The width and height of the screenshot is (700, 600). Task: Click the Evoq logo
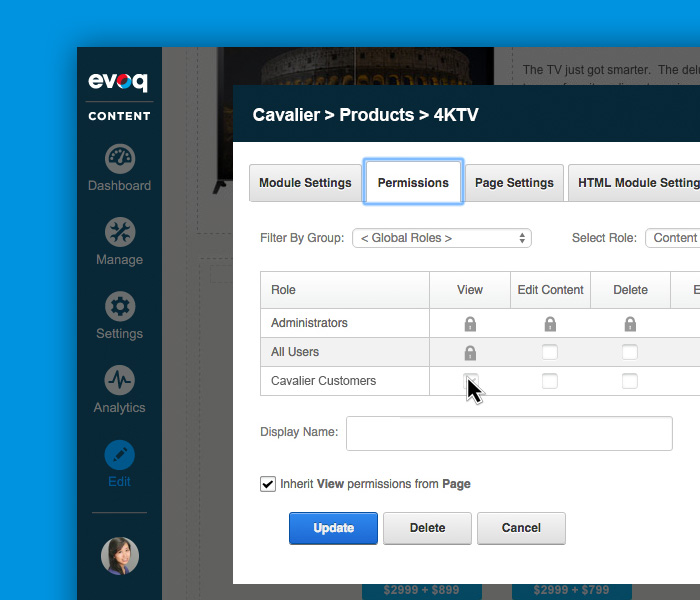(118, 82)
